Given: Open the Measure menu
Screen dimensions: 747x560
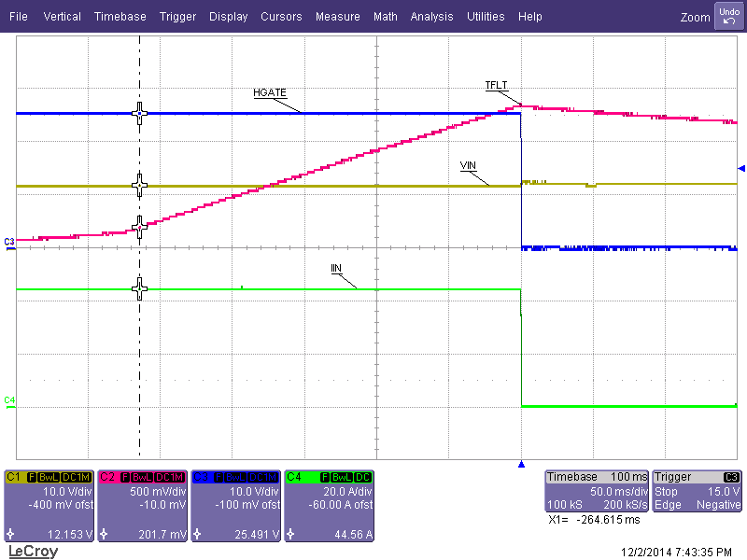Looking at the screenshot, I should coord(337,16).
